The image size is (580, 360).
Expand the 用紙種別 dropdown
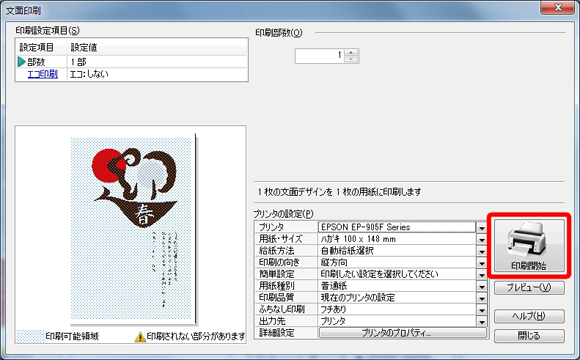[x=482, y=286]
